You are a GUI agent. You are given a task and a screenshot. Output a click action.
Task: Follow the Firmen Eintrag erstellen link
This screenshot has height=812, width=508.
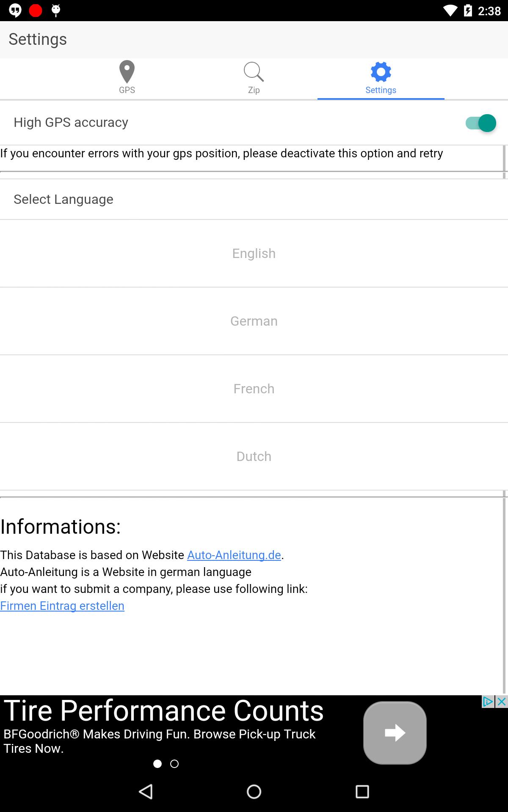coord(62,606)
